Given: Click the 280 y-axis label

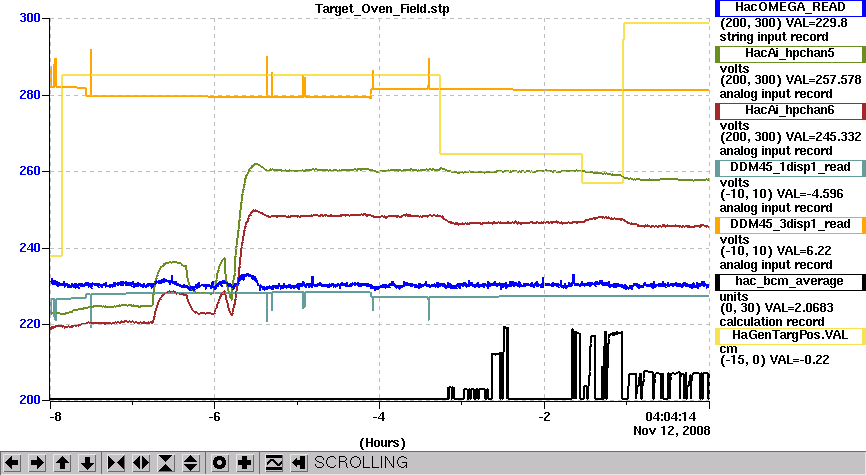Looking at the screenshot, I should coord(30,95).
